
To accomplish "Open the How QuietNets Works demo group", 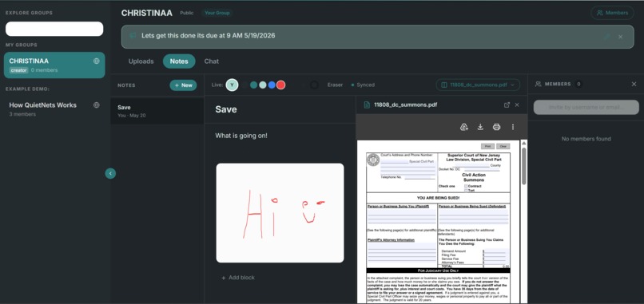I will pos(54,109).
